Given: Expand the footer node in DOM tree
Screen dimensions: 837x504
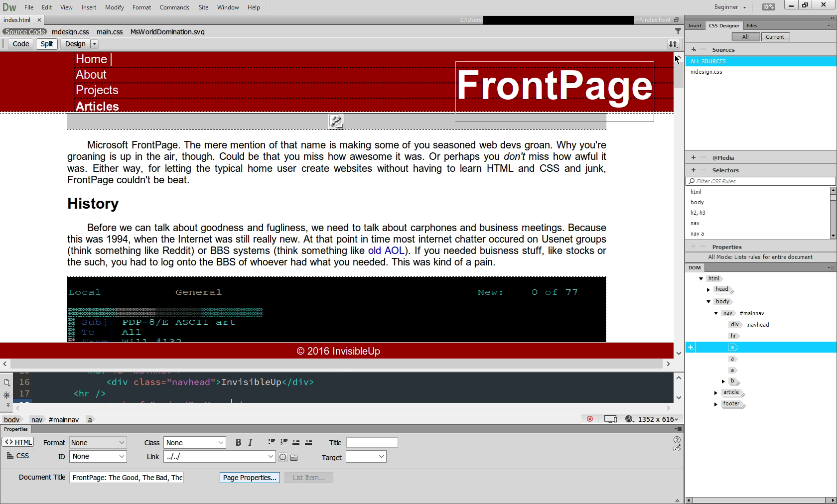Looking at the screenshot, I should pos(716,404).
